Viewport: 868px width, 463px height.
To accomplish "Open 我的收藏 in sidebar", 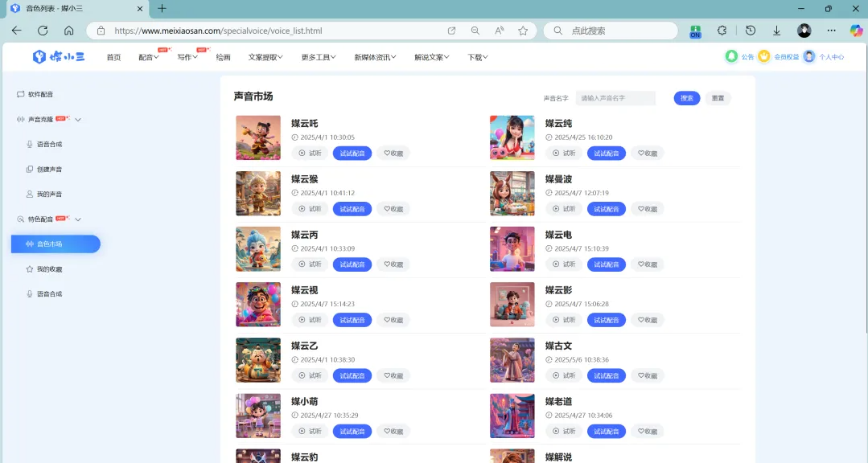I will point(44,269).
